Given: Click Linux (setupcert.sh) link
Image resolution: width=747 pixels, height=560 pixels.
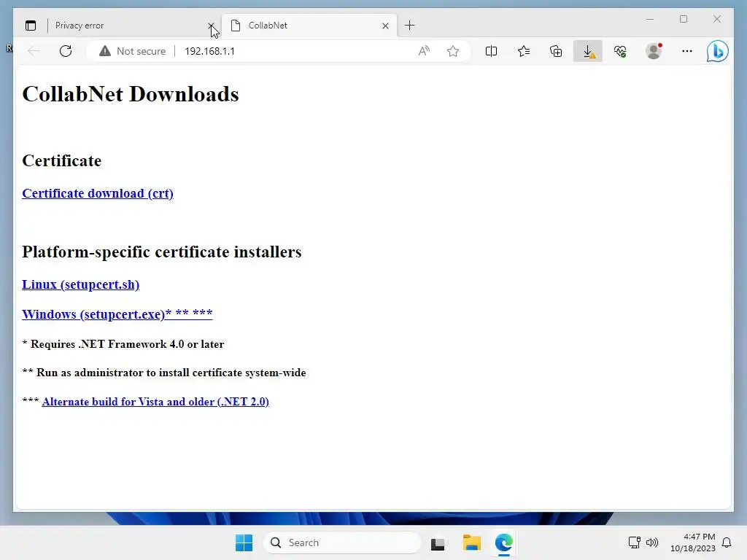Looking at the screenshot, I should point(80,284).
